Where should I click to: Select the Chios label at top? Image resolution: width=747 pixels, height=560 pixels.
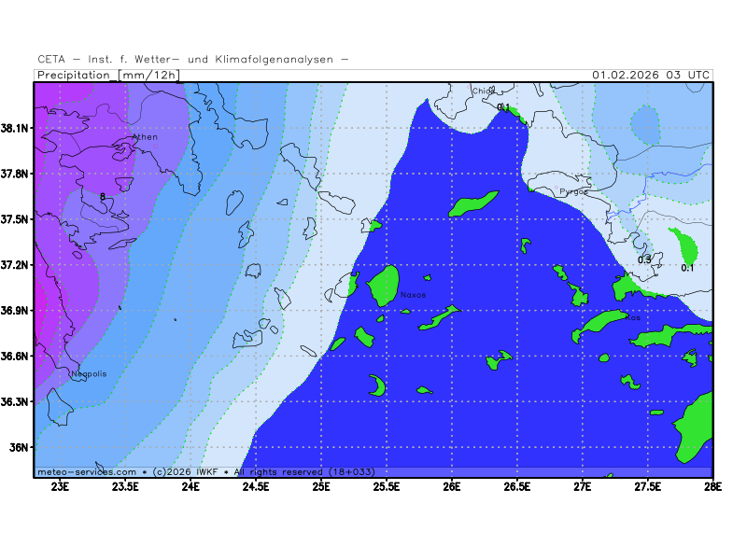483,91
